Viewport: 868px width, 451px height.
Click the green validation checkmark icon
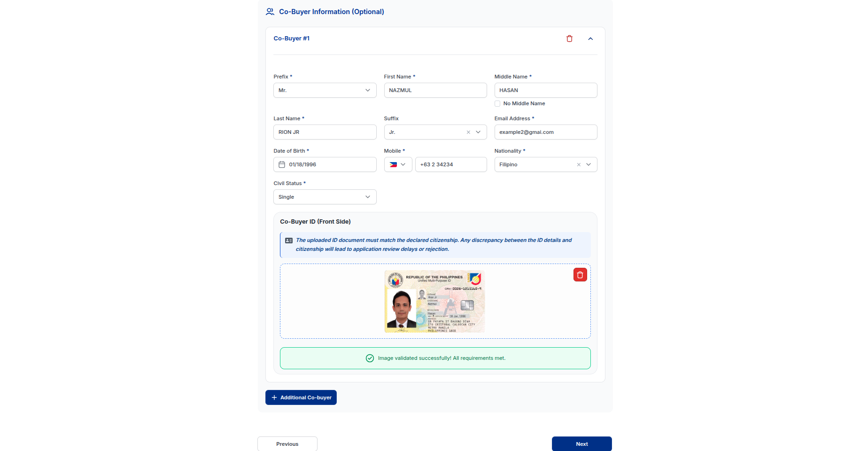pyautogui.click(x=370, y=358)
